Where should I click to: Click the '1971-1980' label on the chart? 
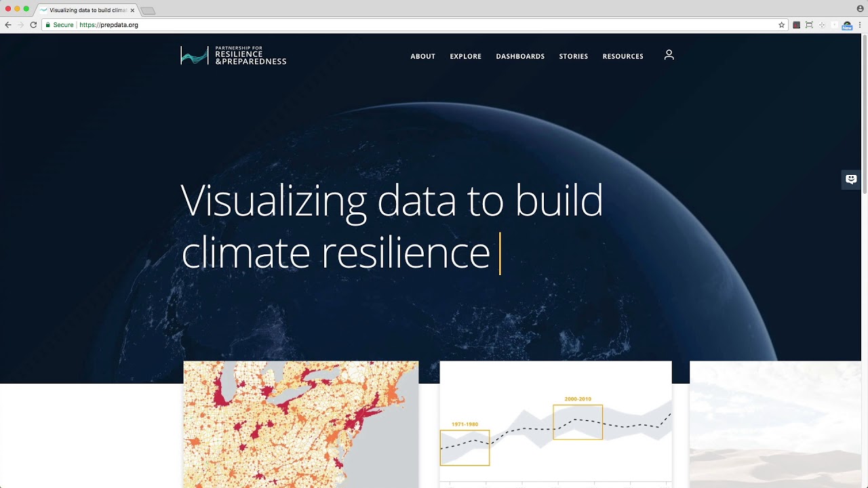pyautogui.click(x=465, y=424)
